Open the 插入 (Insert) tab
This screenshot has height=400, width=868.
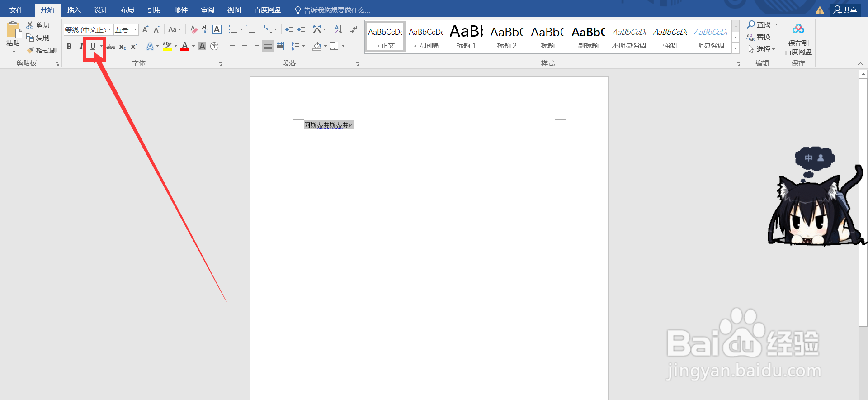tap(74, 10)
